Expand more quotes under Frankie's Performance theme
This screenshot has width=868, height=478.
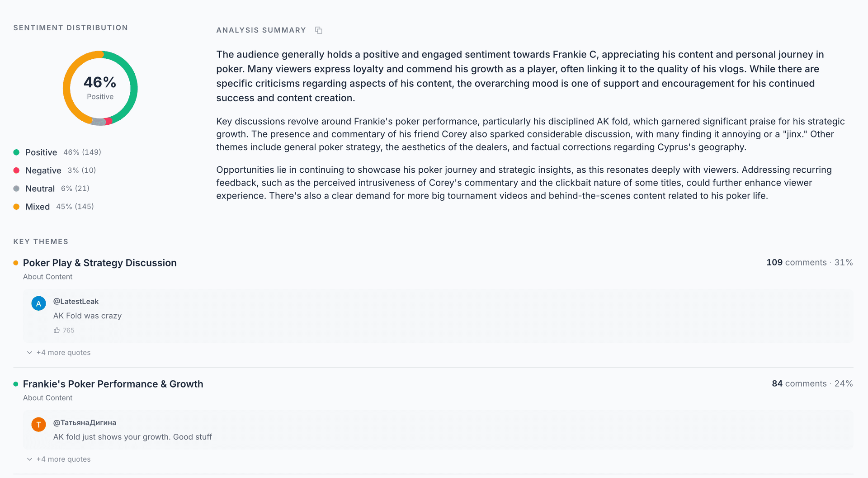63,459
